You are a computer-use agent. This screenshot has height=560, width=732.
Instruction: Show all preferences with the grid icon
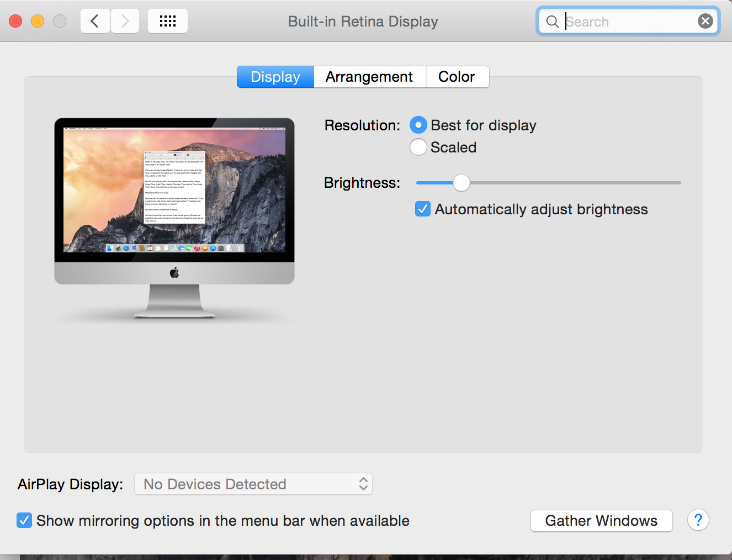168,22
